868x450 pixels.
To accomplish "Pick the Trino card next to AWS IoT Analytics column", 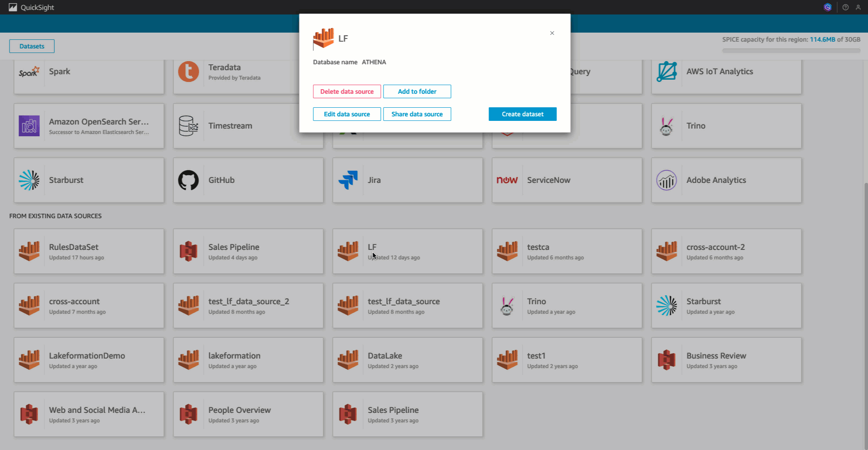I will pos(726,126).
